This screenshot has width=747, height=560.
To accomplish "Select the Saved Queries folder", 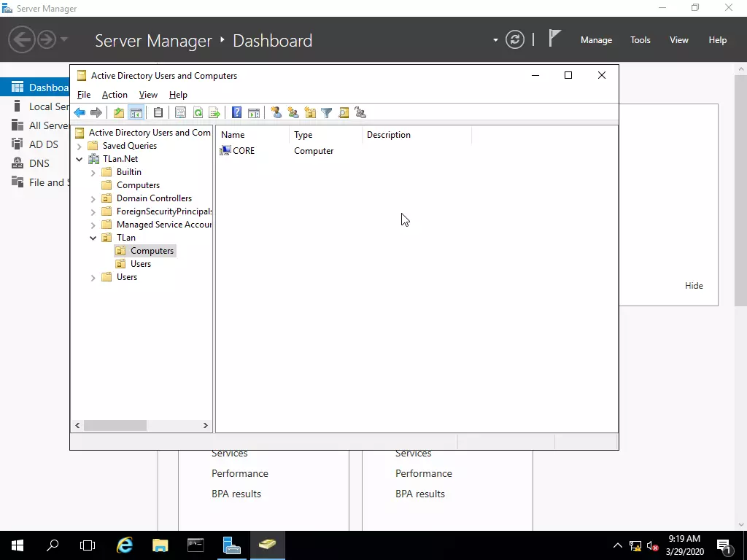I will (x=123, y=146).
